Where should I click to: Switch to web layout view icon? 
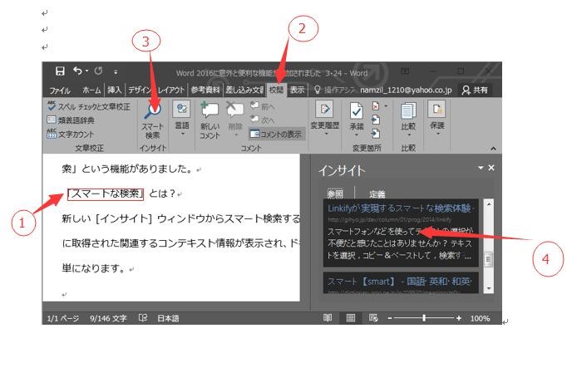(x=373, y=318)
